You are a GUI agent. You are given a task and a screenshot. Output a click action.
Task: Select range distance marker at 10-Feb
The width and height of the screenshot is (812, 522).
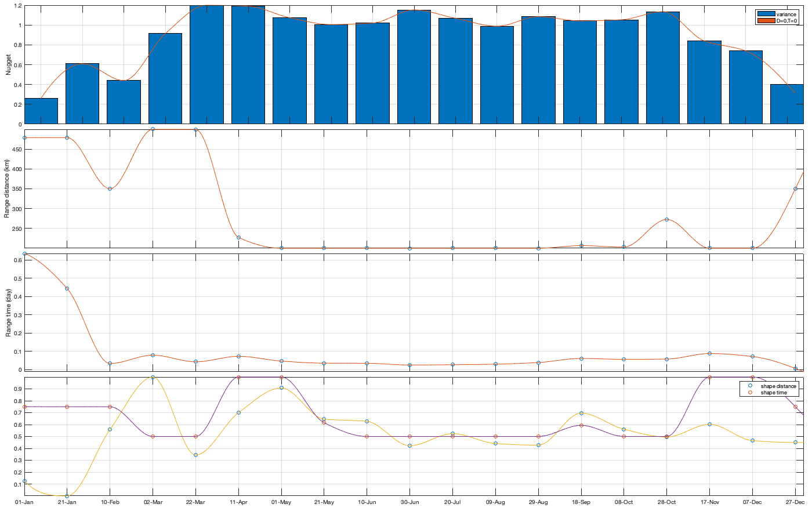click(x=110, y=188)
